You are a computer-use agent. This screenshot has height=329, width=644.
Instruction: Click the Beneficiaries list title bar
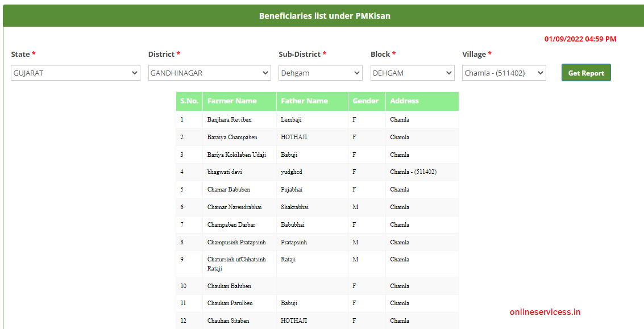tap(322, 15)
